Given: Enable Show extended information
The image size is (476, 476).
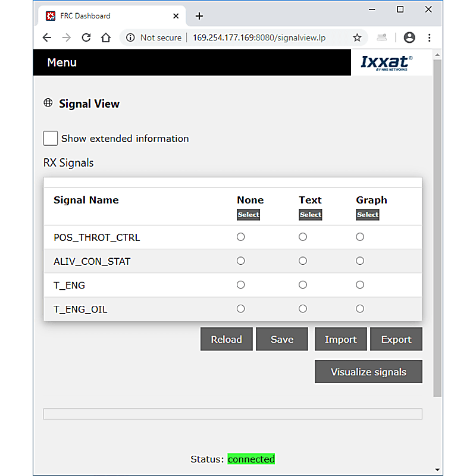Looking at the screenshot, I should point(51,138).
